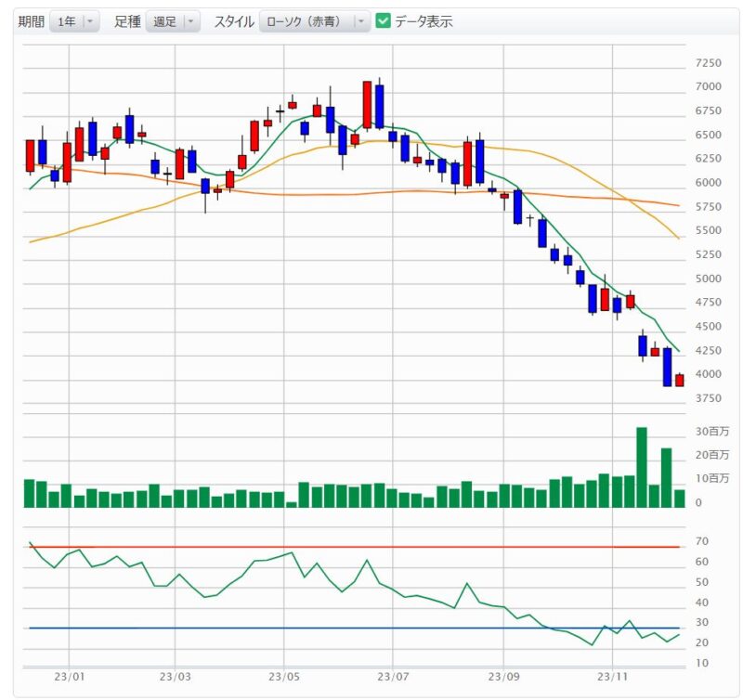Screen dimensions: 743x700
Task: Click price axis label 6500
Action: [708, 135]
